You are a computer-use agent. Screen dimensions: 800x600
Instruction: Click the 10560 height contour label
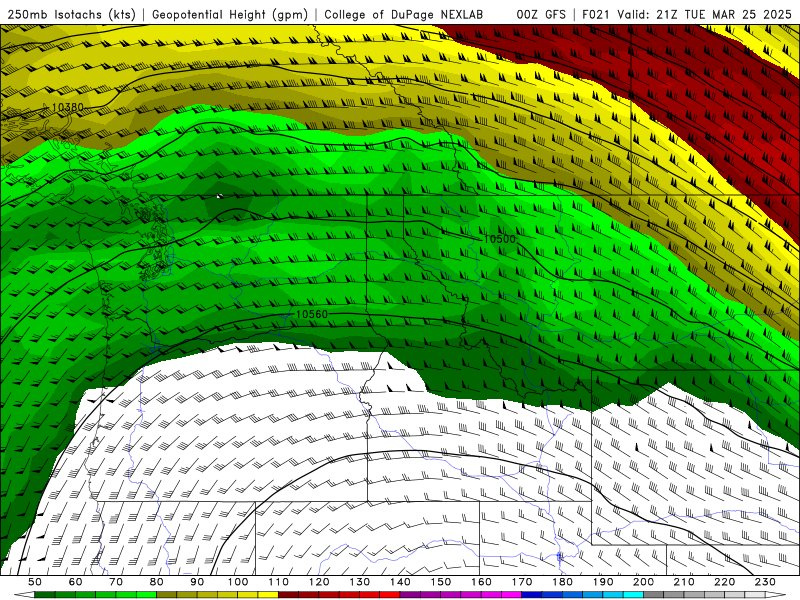point(312,314)
